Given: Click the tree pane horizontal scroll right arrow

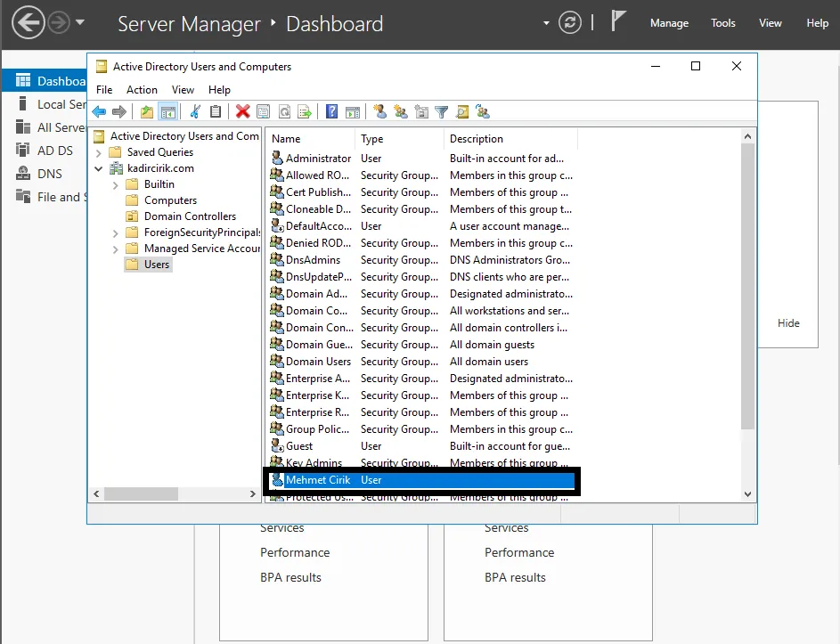Looking at the screenshot, I should coord(253,493).
